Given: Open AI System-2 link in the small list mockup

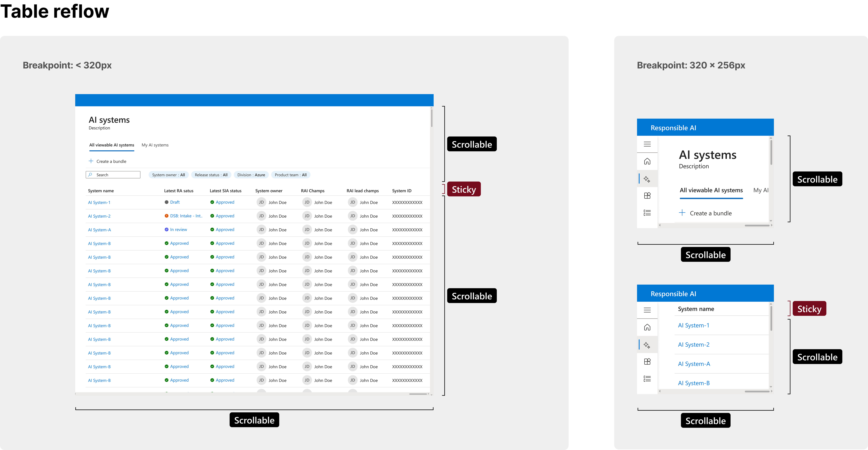Looking at the screenshot, I should coord(693,344).
